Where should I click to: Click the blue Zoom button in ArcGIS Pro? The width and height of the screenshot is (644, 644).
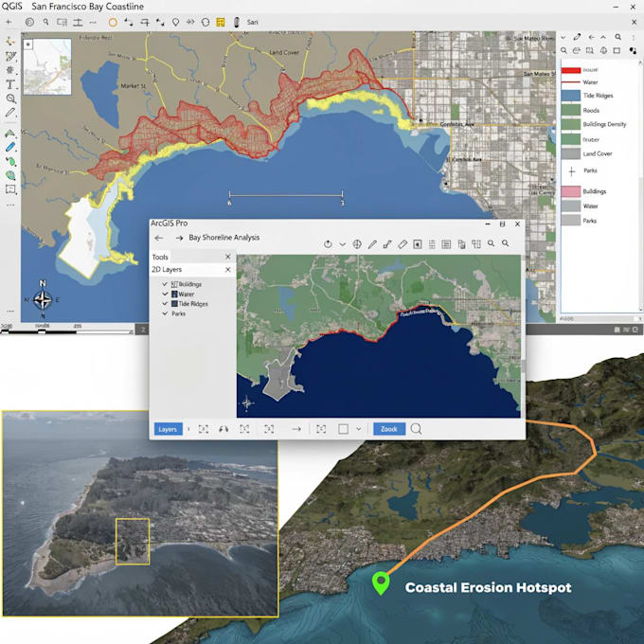coord(389,429)
